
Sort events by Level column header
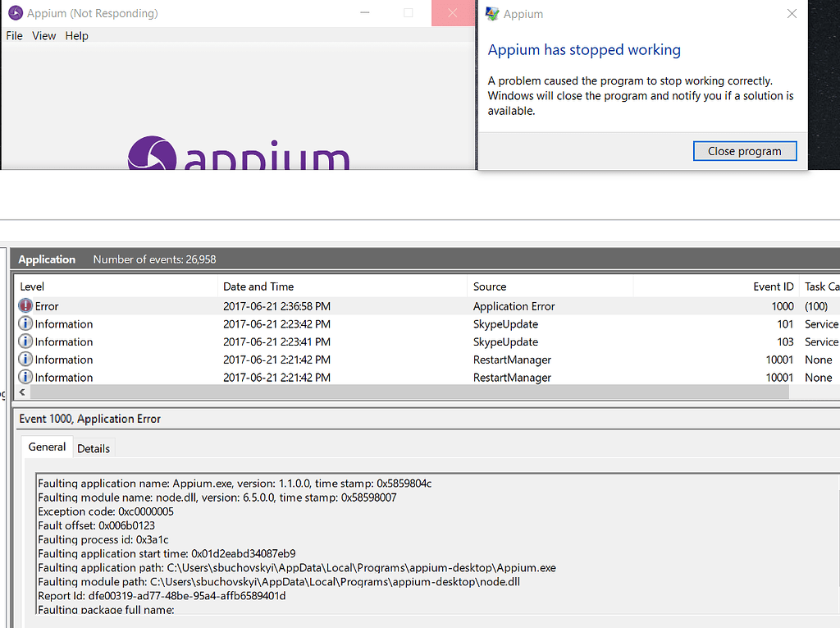point(116,286)
